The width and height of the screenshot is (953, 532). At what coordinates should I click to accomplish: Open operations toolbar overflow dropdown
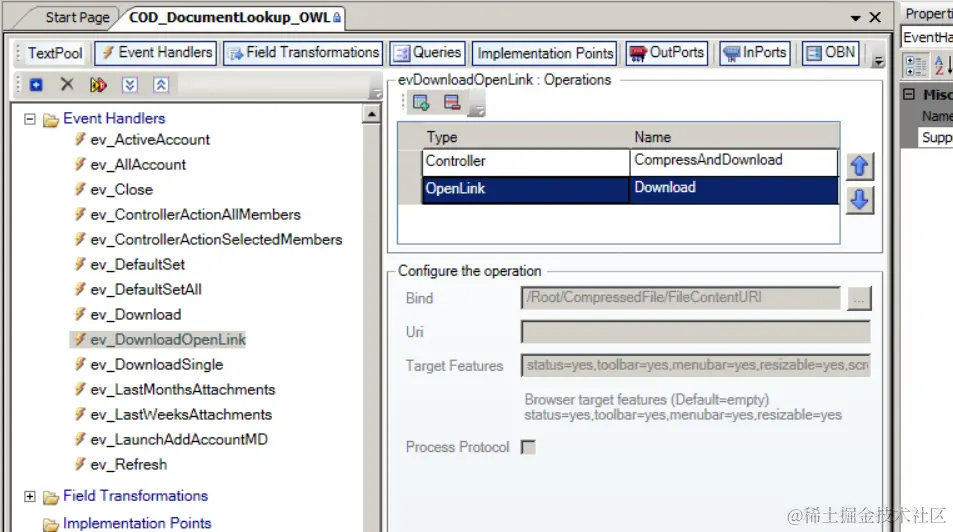click(480, 110)
